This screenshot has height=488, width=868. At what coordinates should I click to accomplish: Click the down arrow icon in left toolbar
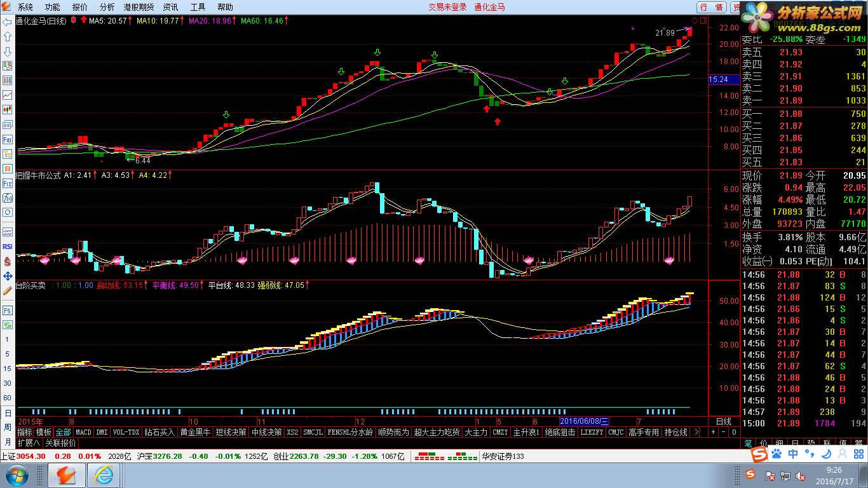tap(8, 51)
